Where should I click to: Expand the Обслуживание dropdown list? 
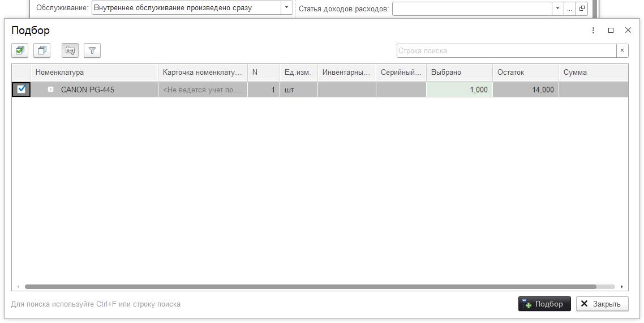tap(287, 8)
